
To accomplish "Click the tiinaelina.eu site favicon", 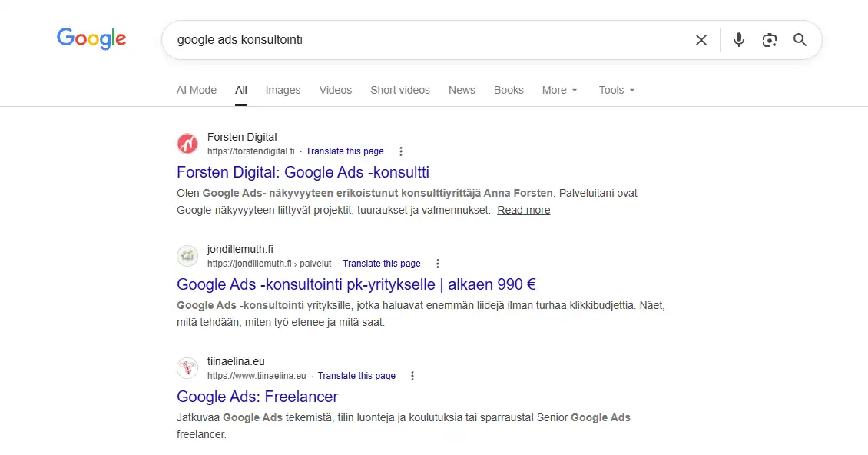I will pos(187,368).
